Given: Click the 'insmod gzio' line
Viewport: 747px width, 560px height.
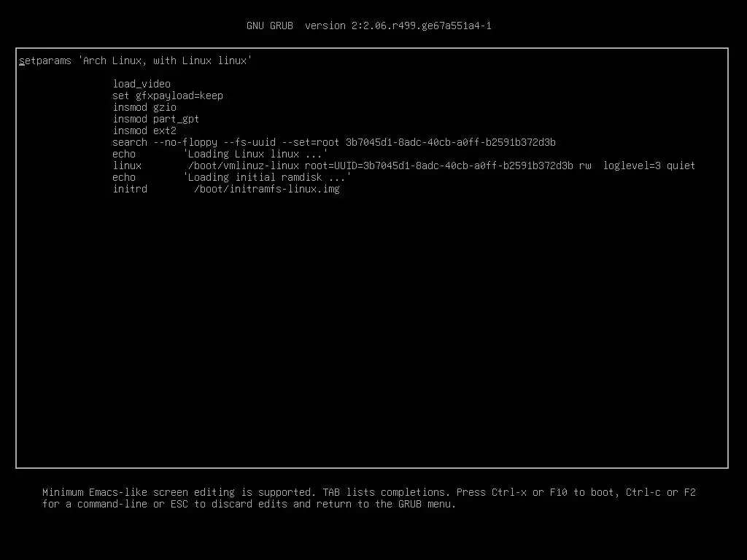Looking at the screenshot, I should 144,108.
